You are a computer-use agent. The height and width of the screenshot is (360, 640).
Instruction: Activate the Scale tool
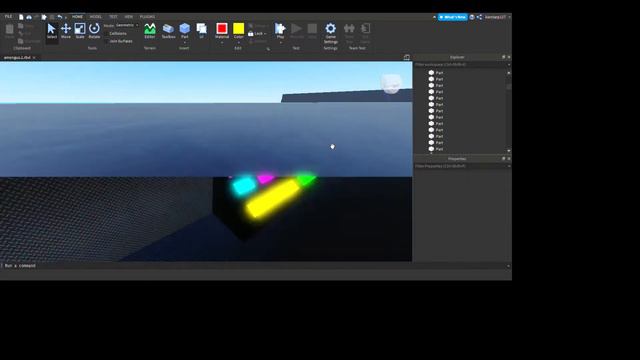point(80,31)
